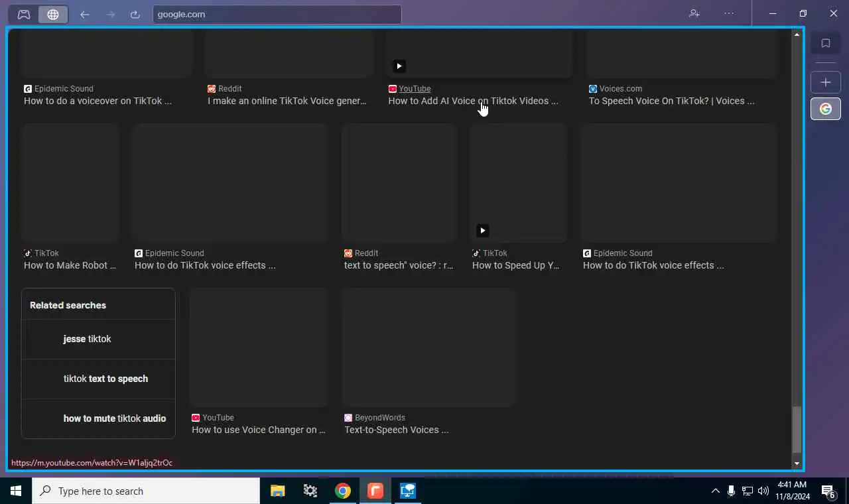This screenshot has height=504, width=849.
Task: Open Google Chrome from taskbar
Action: point(342,491)
